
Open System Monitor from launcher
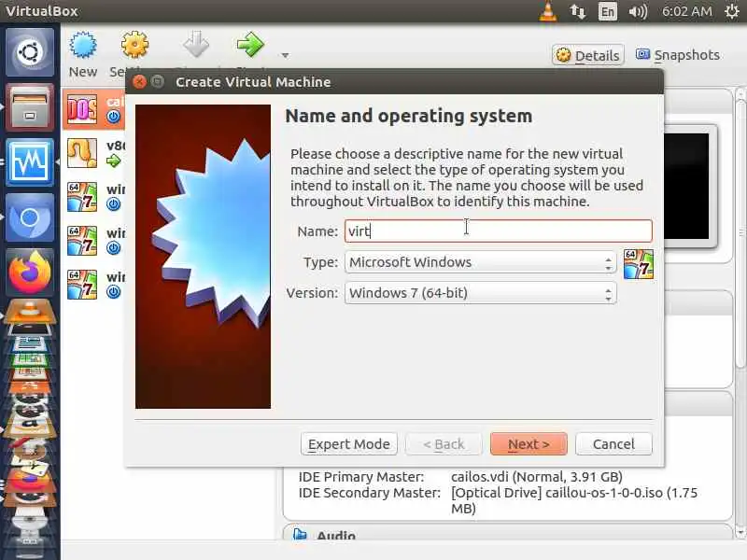click(30, 162)
